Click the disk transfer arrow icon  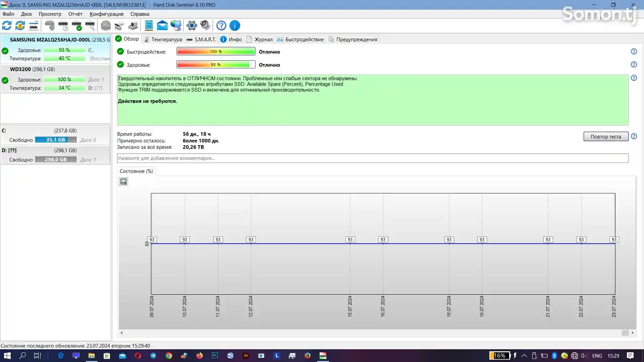click(133, 25)
